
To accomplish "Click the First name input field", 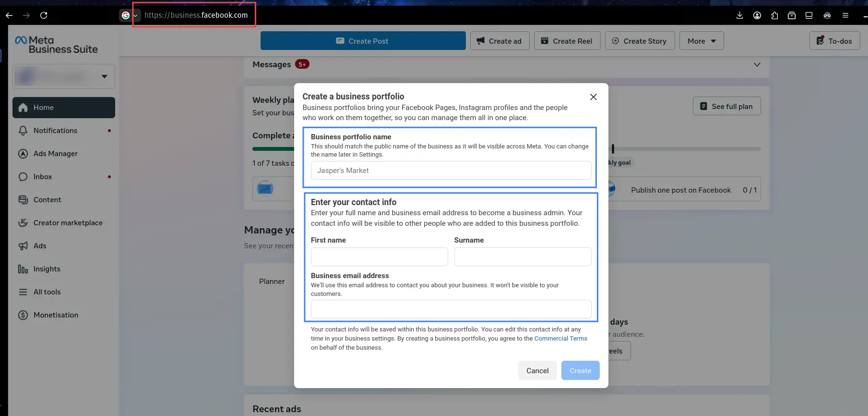I will (379, 257).
